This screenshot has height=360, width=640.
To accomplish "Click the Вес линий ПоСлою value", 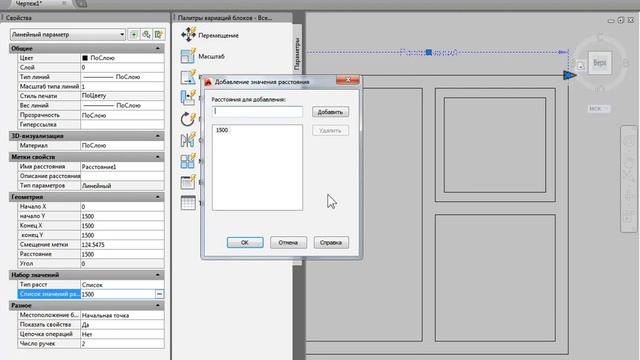I will point(122,105).
